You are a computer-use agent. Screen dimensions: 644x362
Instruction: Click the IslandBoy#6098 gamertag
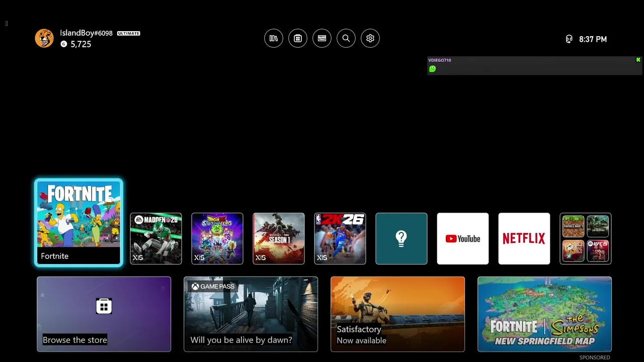point(86,33)
